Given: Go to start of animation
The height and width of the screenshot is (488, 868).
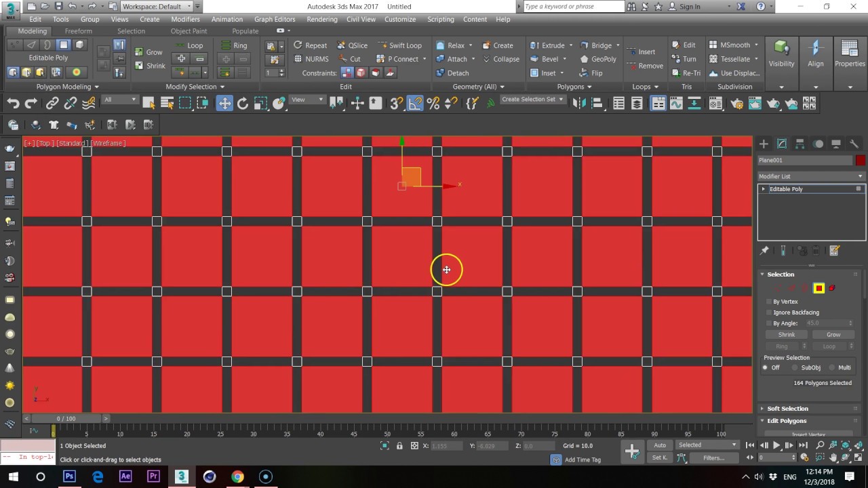Looking at the screenshot, I should 750,445.
